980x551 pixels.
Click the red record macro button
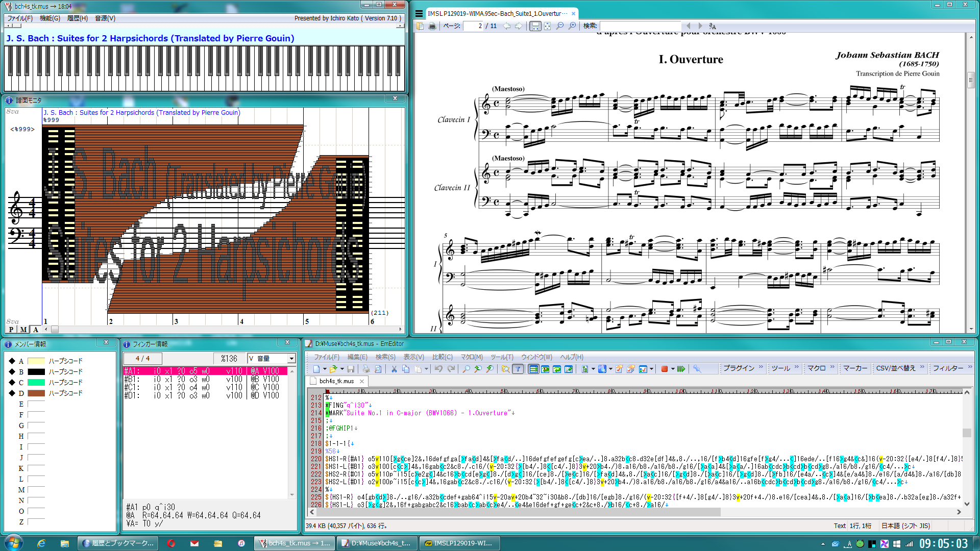tap(665, 369)
